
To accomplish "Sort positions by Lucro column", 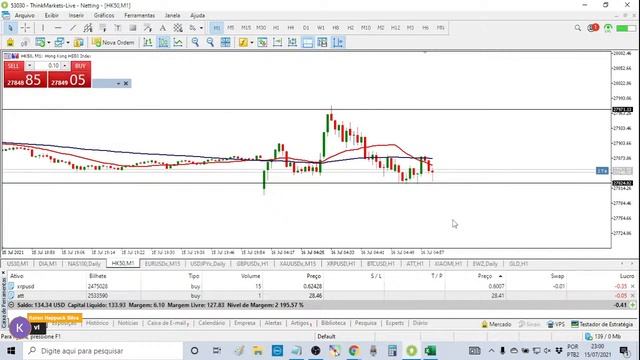I will tap(627, 276).
